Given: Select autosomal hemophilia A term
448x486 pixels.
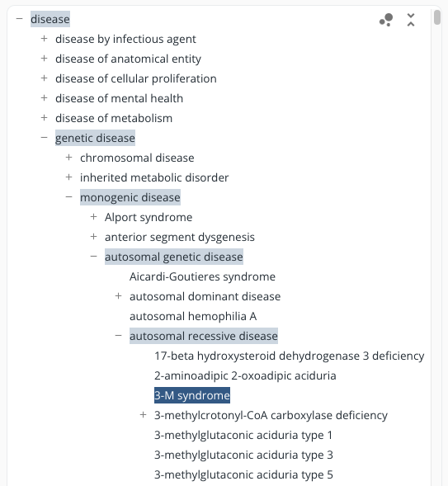Looking at the screenshot, I should tap(193, 316).
